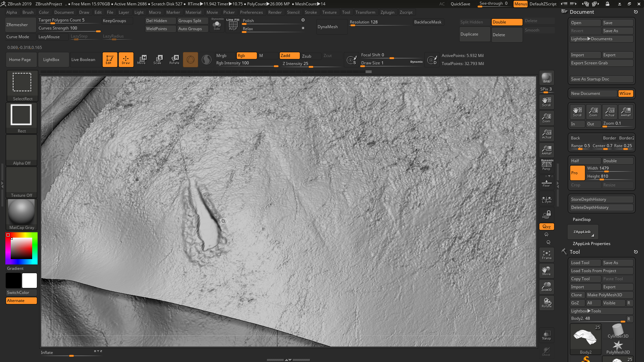644x362 pixels.
Task: Click the BPR render icon
Action: pos(546,78)
